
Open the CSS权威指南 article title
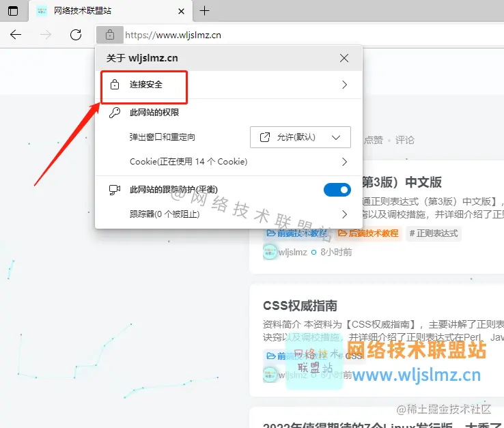pos(300,306)
